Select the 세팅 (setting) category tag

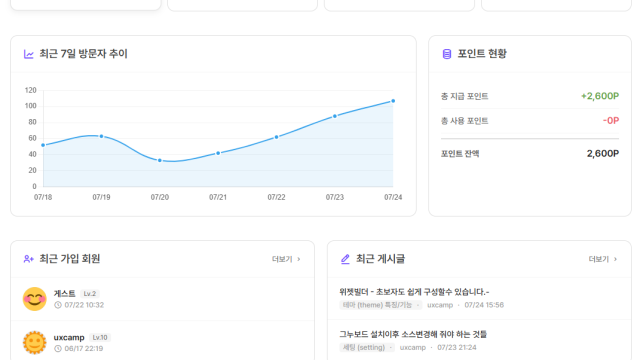pyautogui.click(x=363, y=347)
